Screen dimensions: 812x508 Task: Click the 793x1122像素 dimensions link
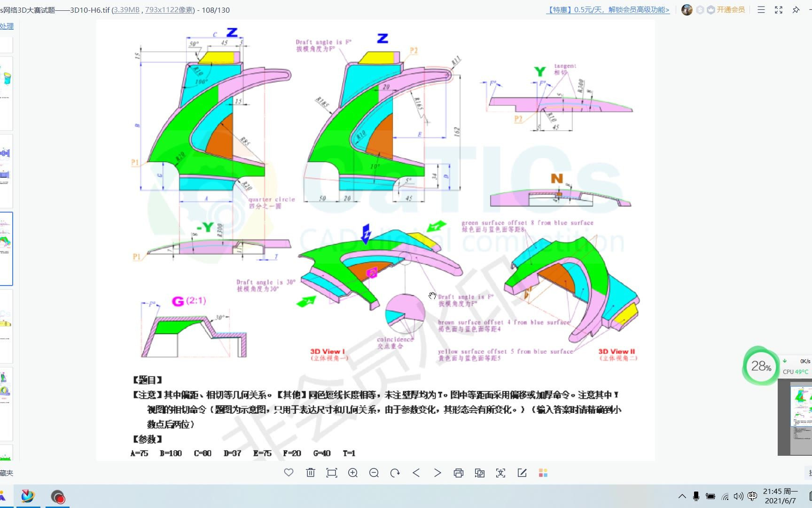(169, 9)
